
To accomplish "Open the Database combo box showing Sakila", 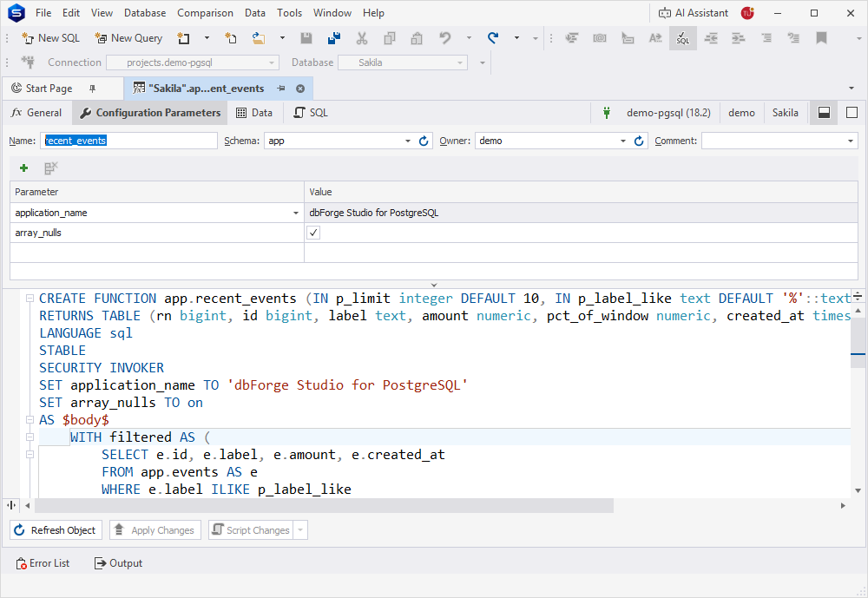I will 403,62.
